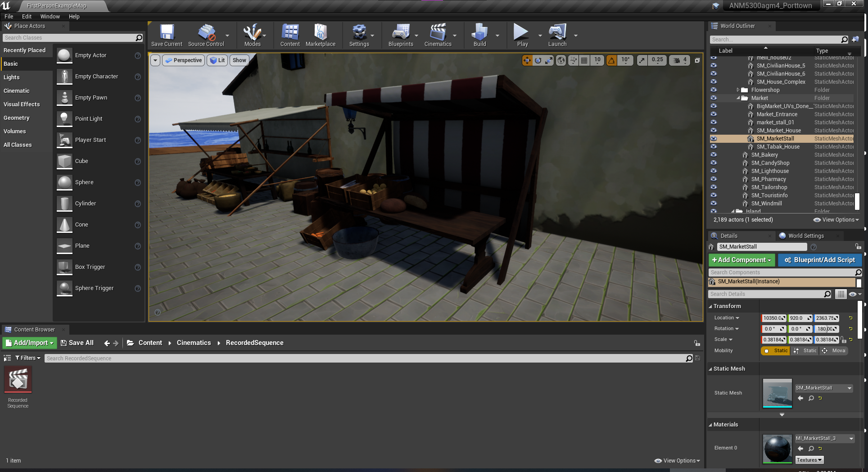Open the MI_MarketStall_3 material dropdown
Viewport: 868px width, 472px height.
click(x=824, y=439)
